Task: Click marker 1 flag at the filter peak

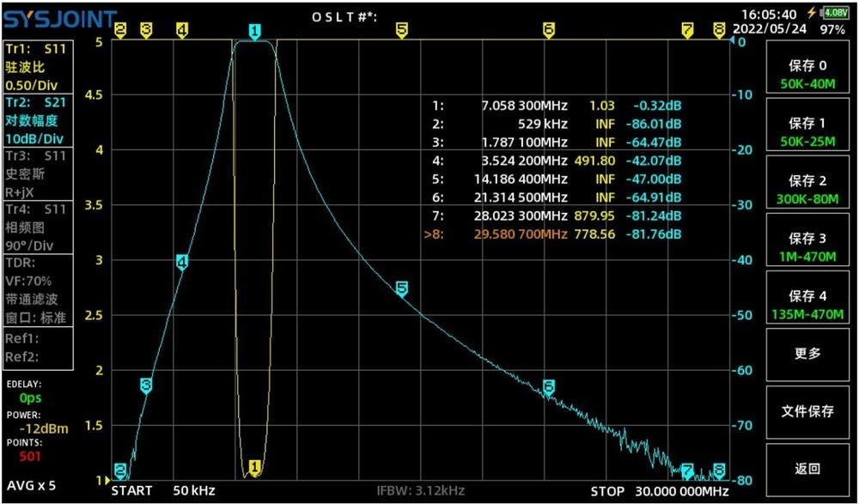Action: [253, 31]
